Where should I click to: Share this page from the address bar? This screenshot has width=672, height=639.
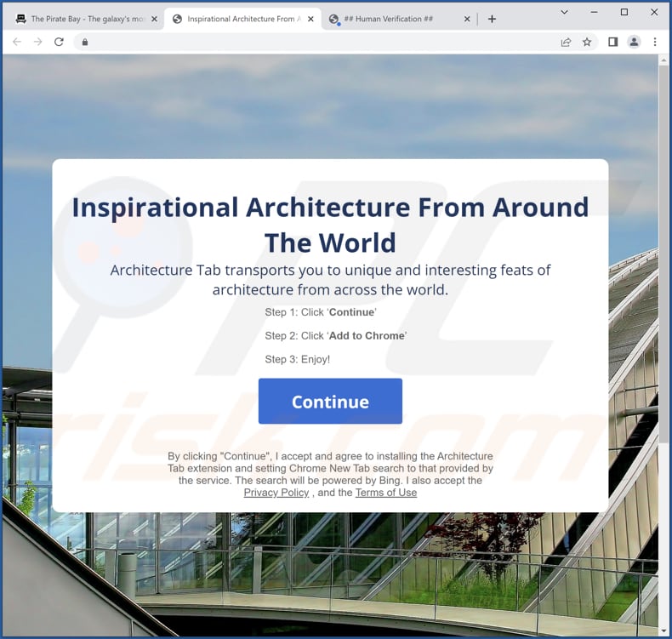click(567, 42)
